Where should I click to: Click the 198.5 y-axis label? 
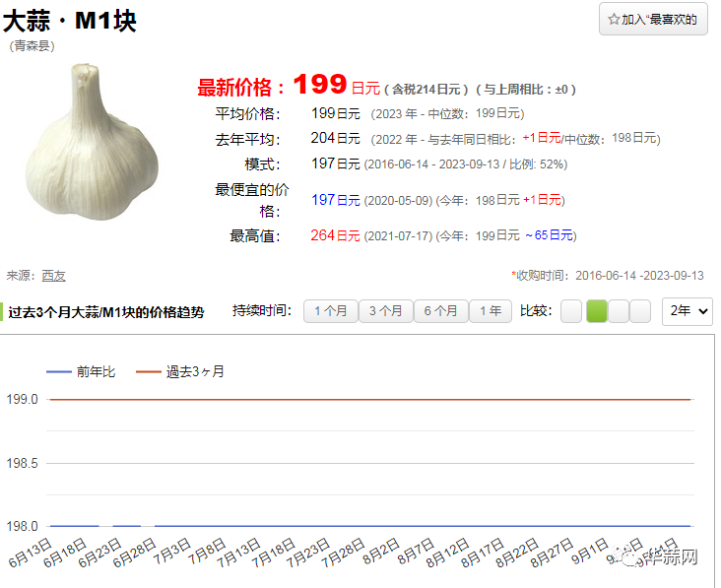(22, 463)
